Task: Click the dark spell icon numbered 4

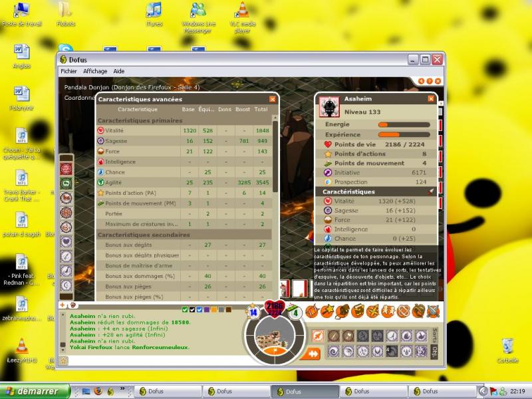Action: point(392,351)
